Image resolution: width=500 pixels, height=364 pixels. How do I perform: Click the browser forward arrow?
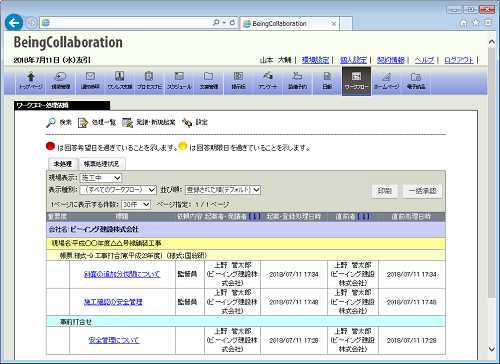(x=31, y=23)
